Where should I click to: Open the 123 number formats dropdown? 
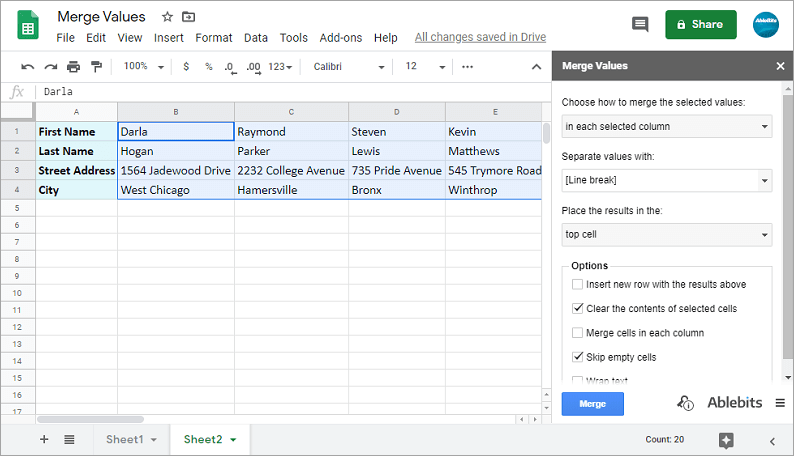[280, 67]
